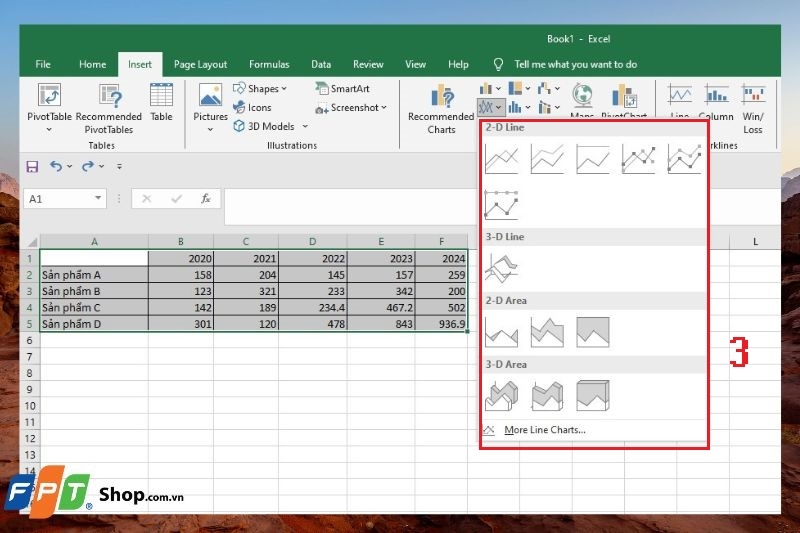Click the Insert Function fx button

click(206, 199)
